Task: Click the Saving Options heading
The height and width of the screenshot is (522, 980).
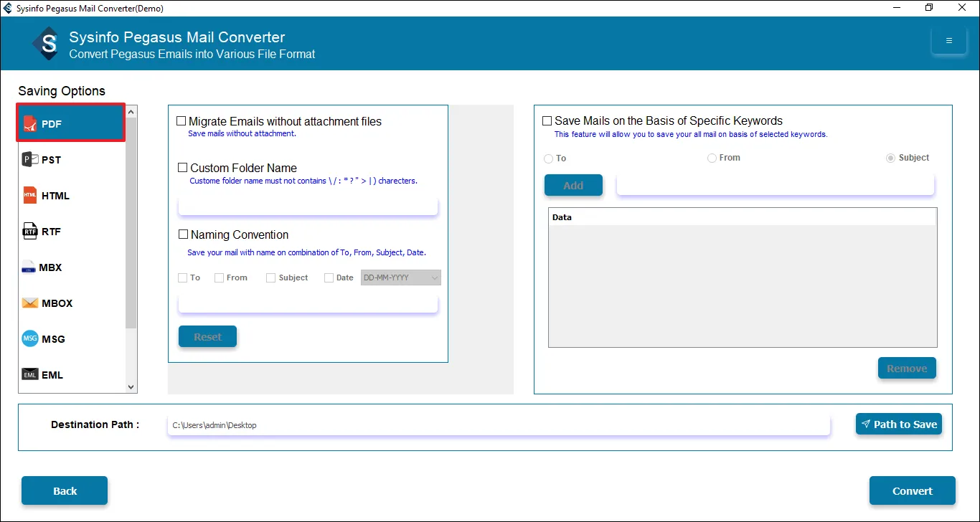Action: click(62, 91)
